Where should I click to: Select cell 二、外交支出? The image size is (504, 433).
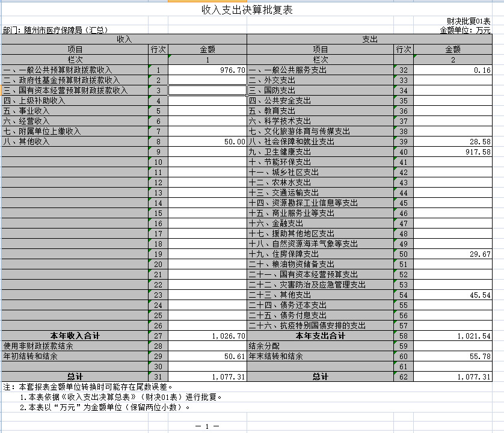(320, 81)
